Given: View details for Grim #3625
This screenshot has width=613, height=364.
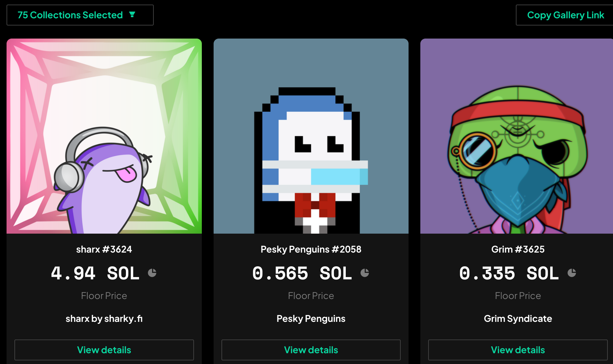Looking at the screenshot, I should tap(518, 350).
